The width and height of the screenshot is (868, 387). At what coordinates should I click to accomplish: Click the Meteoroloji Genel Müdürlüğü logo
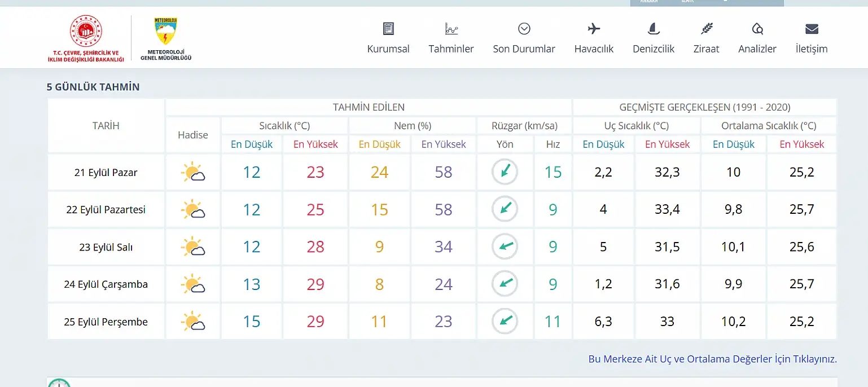(x=165, y=38)
